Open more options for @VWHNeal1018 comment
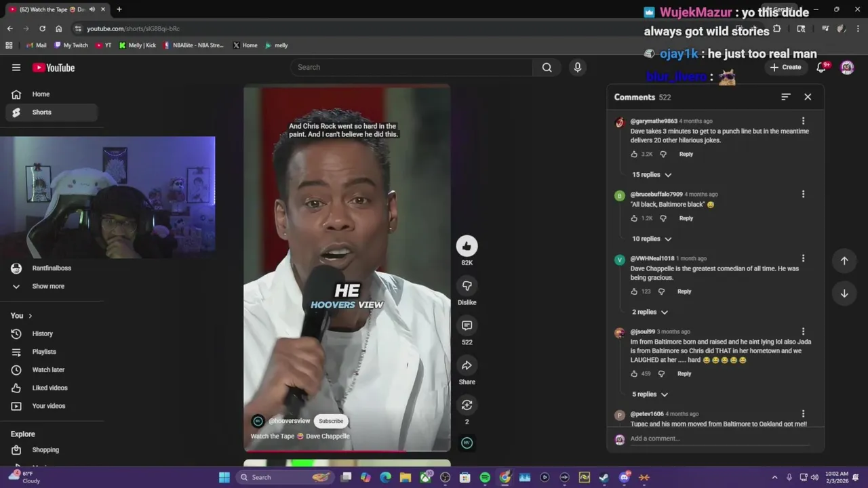Viewport: 868px width, 488px height. click(x=803, y=258)
